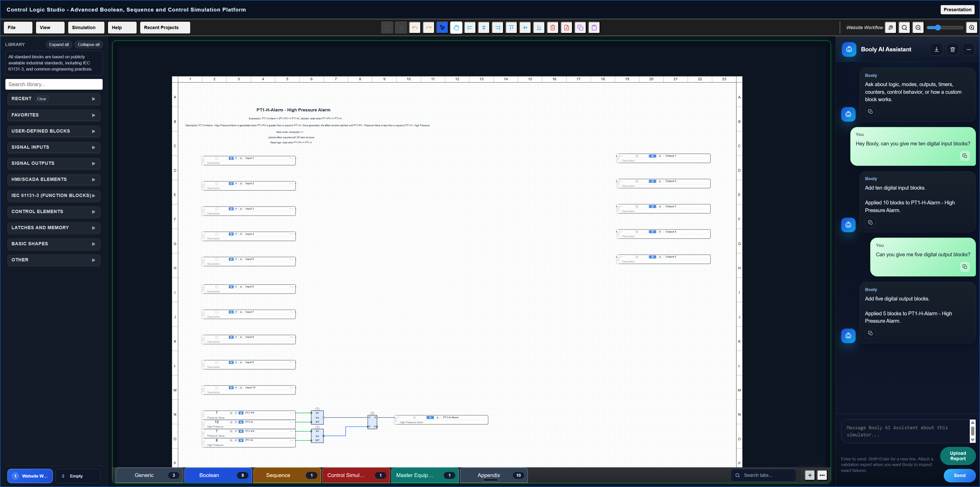Click the orange Redo arrow

pos(429,27)
